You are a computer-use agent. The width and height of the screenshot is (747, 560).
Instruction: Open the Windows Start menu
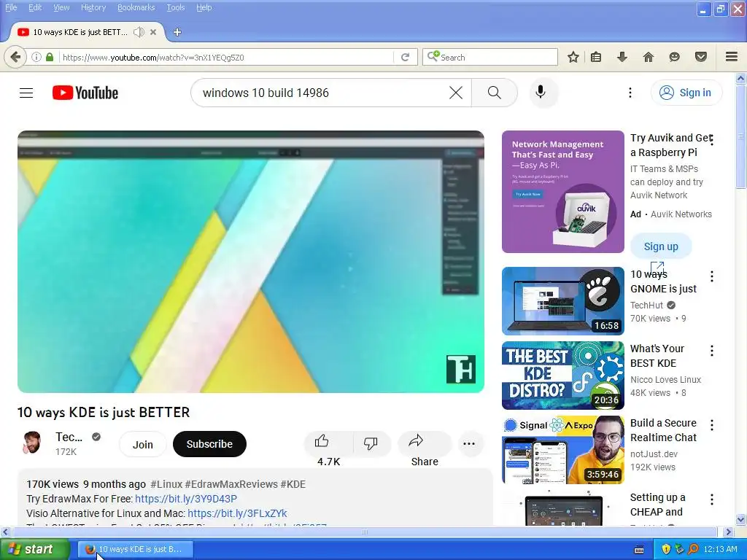35,549
